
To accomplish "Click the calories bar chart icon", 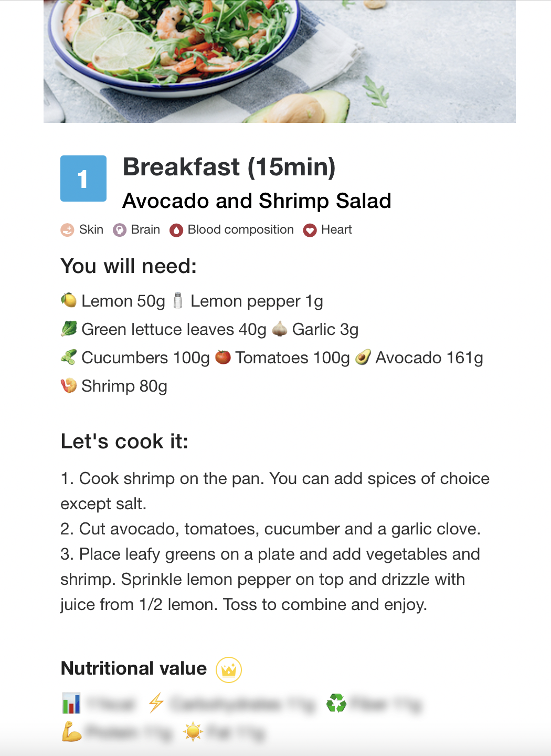I will pyautogui.click(x=71, y=703).
